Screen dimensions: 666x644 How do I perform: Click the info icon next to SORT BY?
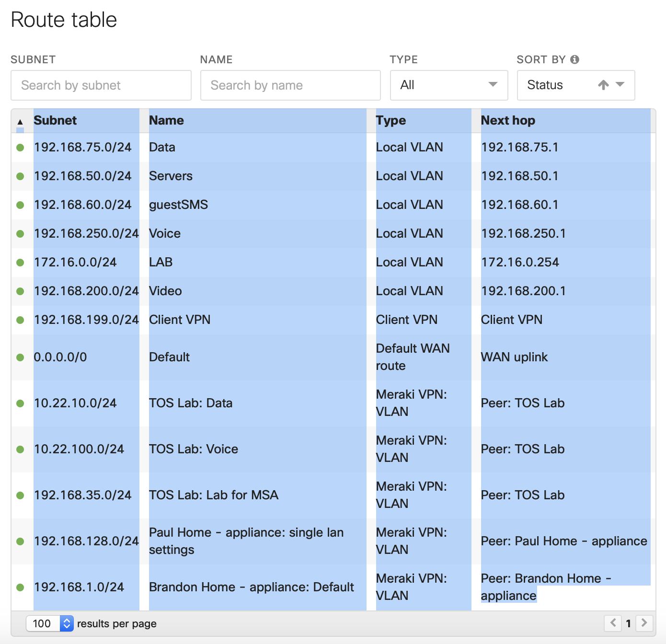click(x=574, y=59)
